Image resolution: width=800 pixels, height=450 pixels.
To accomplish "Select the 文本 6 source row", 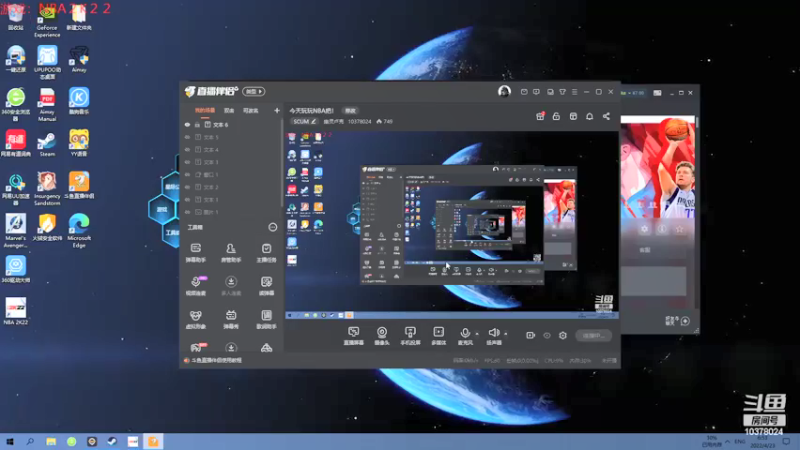I will (232, 124).
